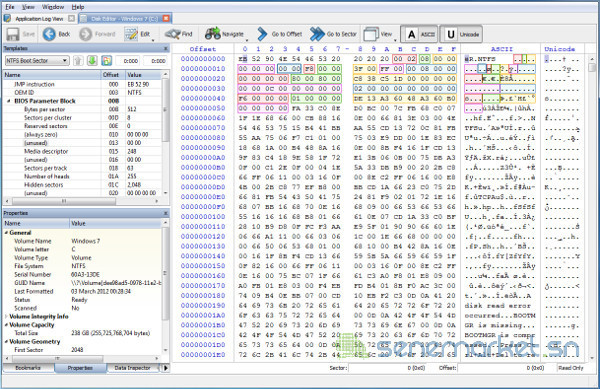Click the Forward arrow icon

pos(85,34)
